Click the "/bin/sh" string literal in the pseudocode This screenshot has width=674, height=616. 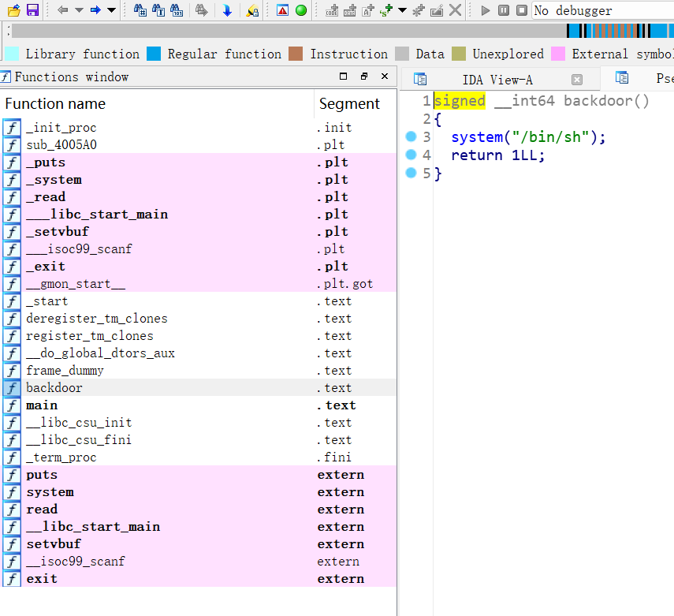click(x=550, y=136)
